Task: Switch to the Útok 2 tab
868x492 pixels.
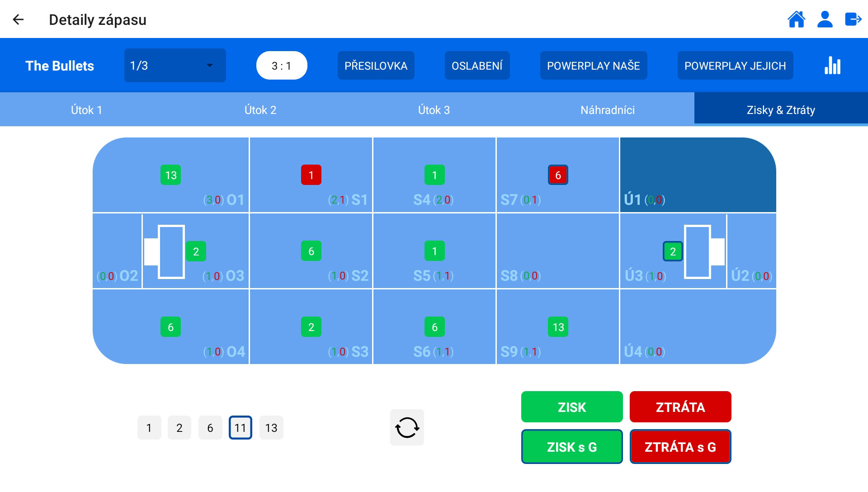Action: coord(260,110)
